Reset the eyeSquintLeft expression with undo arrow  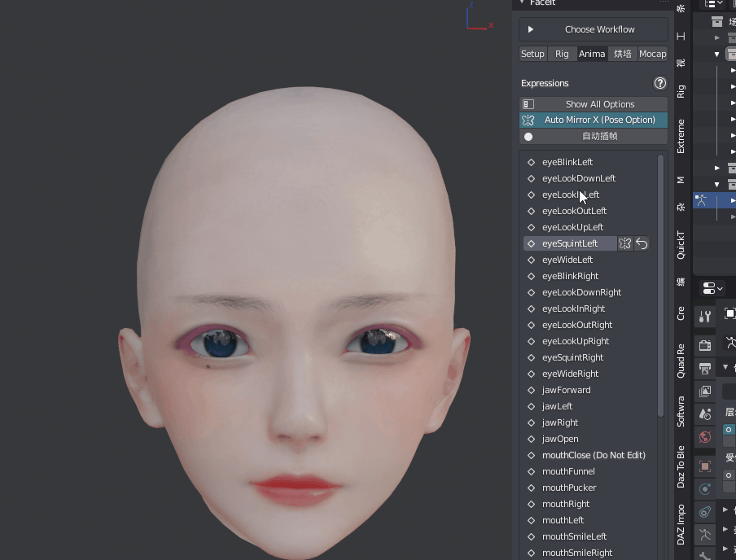pyautogui.click(x=642, y=243)
